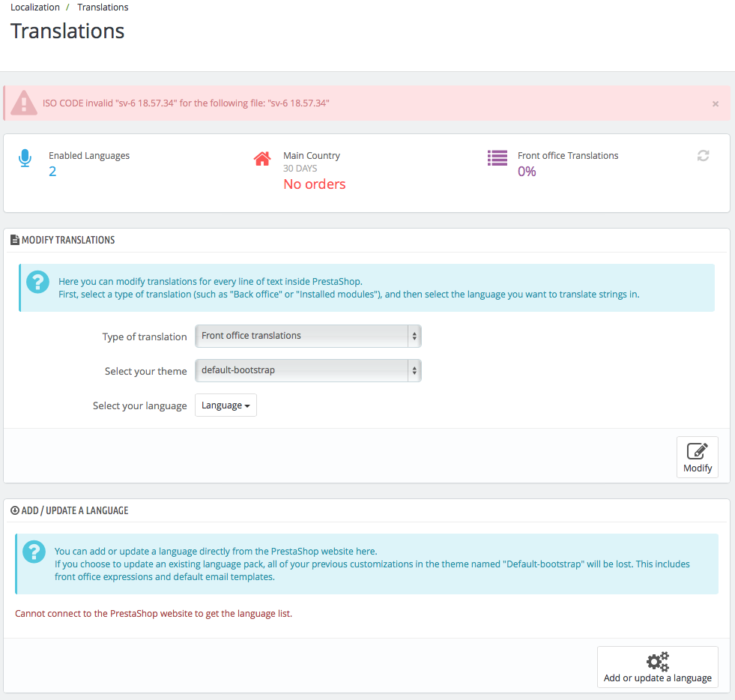The image size is (735, 700).
Task: Click the gears icon on Add or update button
Action: click(658, 662)
